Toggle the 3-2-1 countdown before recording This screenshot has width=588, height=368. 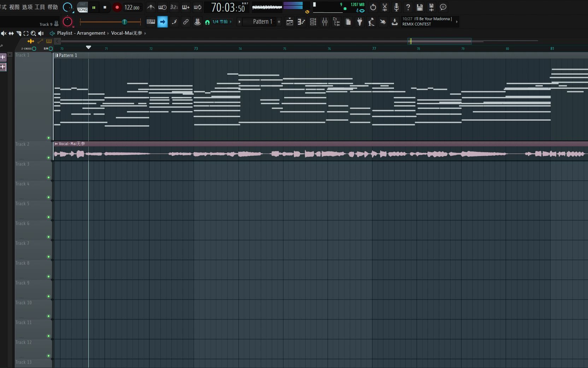[174, 7]
